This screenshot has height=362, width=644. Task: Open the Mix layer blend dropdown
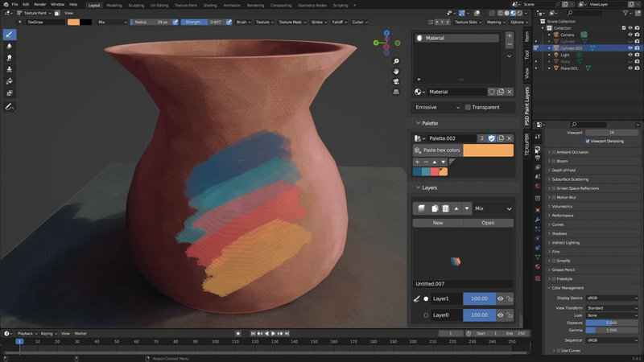(493, 208)
